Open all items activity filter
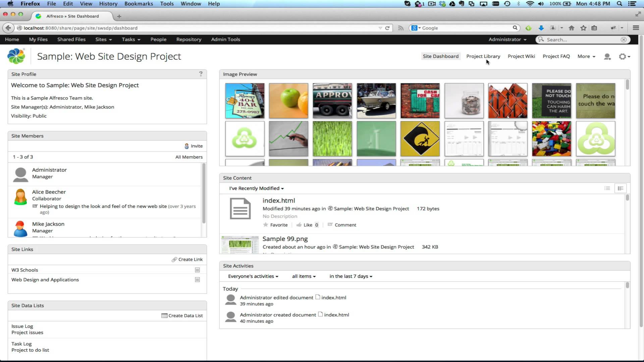This screenshot has height=362, width=644. (304, 276)
